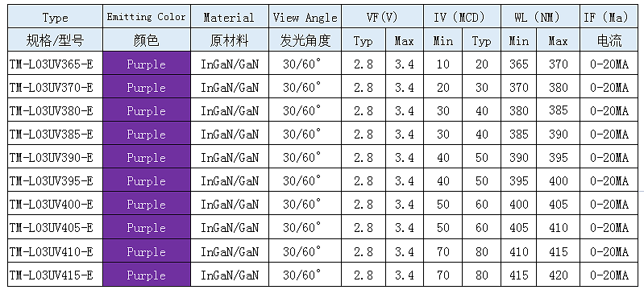Click the TM-L03UV395-E type cell

click(x=56, y=180)
